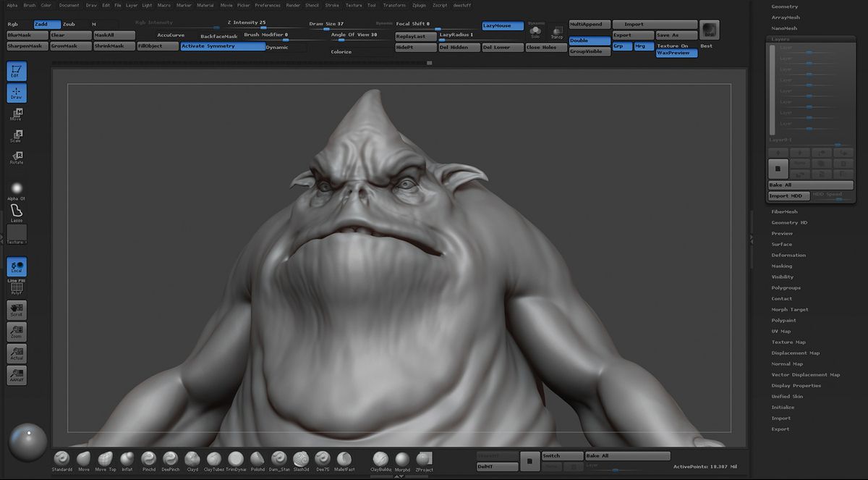
Task: Click the material sphere preview
Action: (27, 442)
